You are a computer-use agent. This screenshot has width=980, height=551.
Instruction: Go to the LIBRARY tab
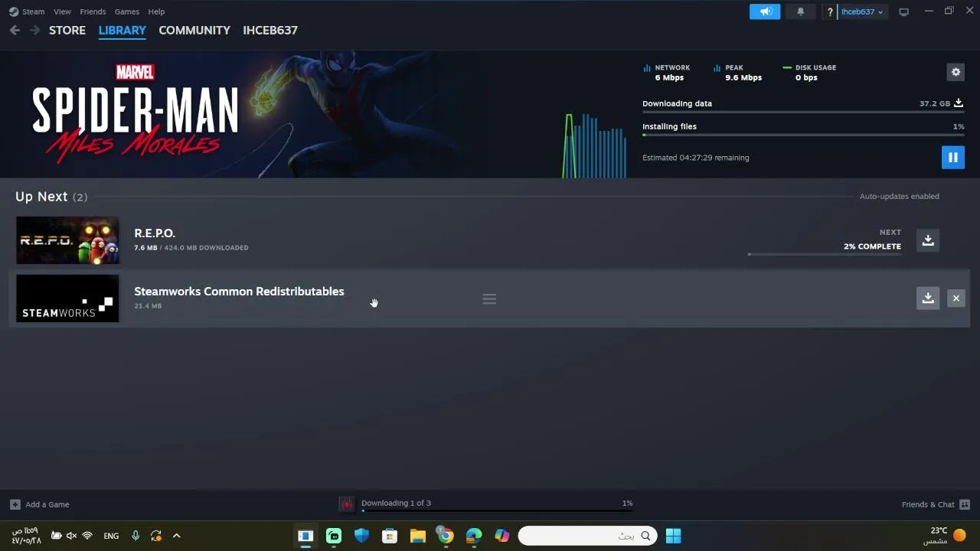[122, 30]
